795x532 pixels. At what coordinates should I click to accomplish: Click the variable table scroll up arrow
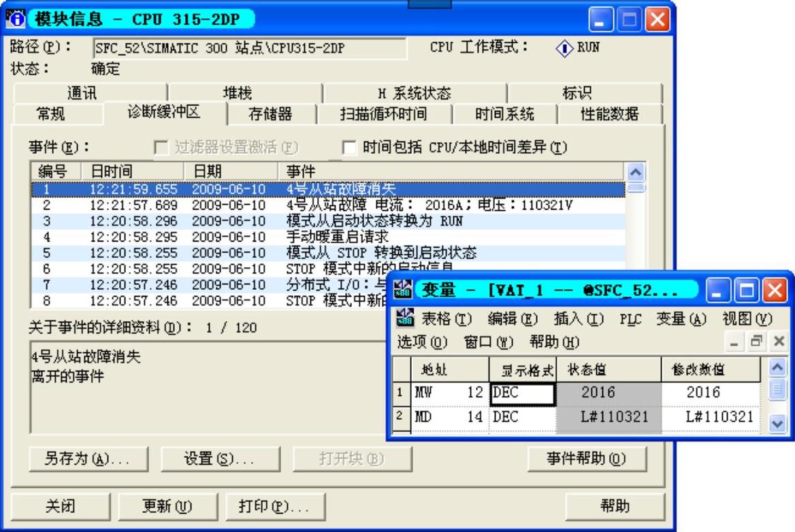pyautogui.click(x=777, y=367)
